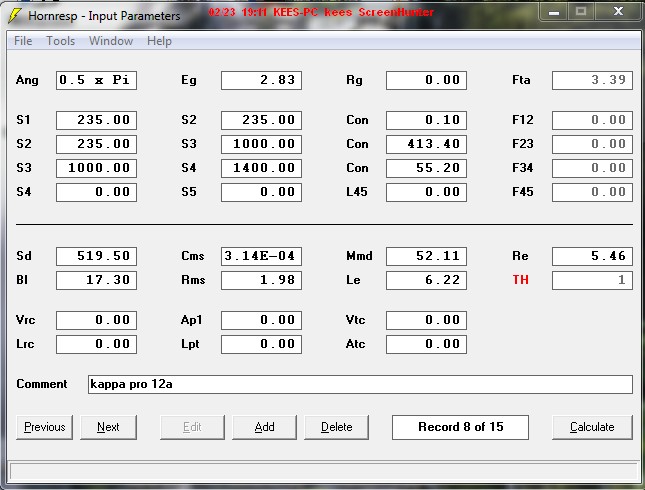Select the S3 field in the first column
The height and width of the screenshot is (490, 645).
96,168
